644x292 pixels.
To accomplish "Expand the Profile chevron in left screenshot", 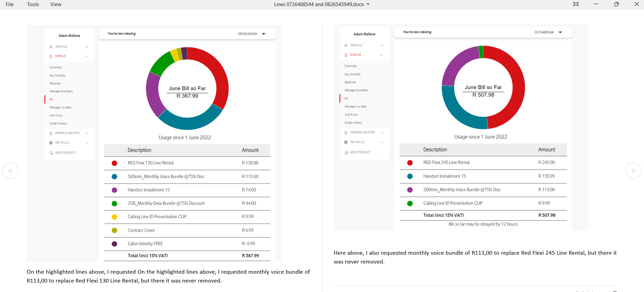I will click(87, 47).
